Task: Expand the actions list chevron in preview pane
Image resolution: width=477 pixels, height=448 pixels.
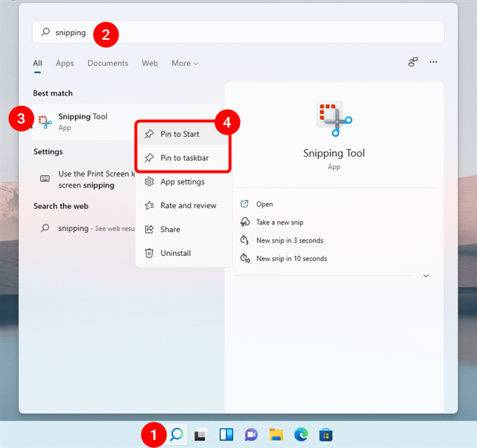Action: tap(425, 276)
